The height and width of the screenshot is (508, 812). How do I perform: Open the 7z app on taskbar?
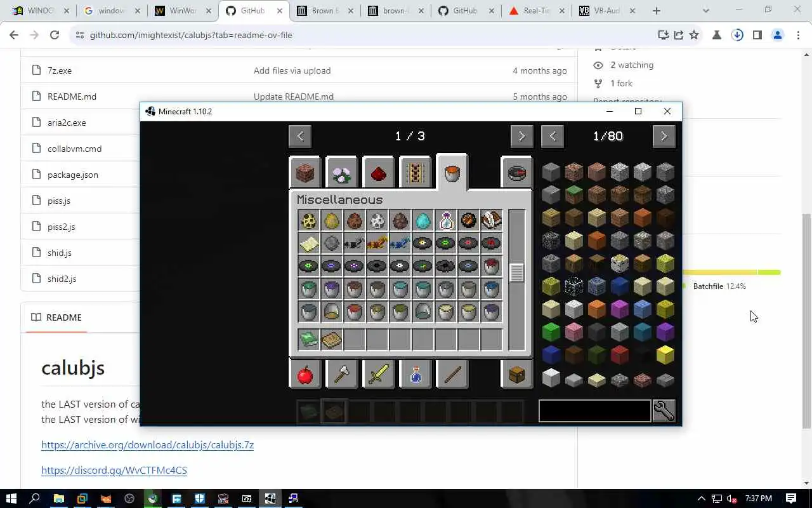[247, 498]
